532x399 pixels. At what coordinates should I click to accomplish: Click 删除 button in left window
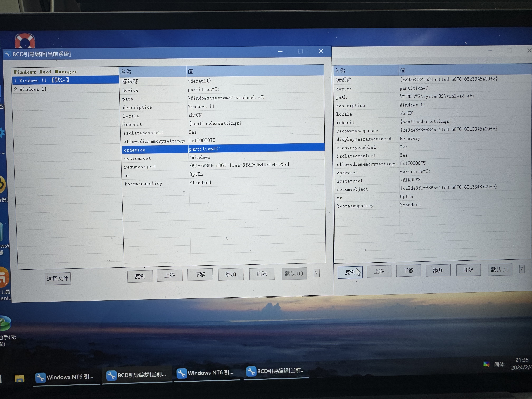262,274
